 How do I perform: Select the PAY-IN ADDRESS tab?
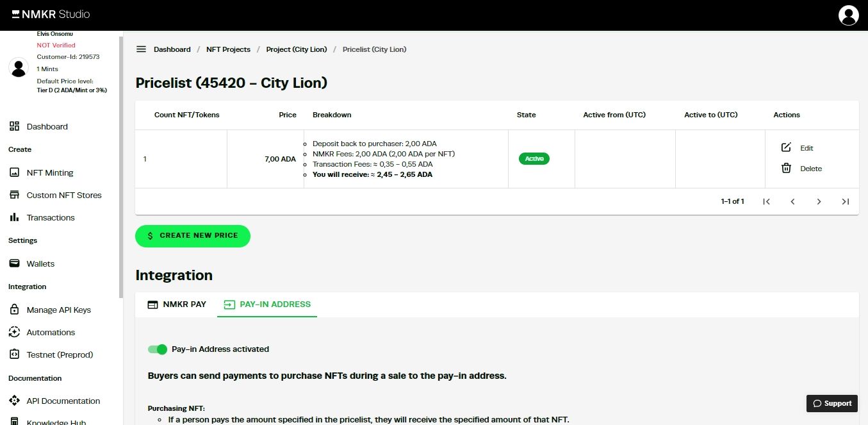[x=267, y=304]
